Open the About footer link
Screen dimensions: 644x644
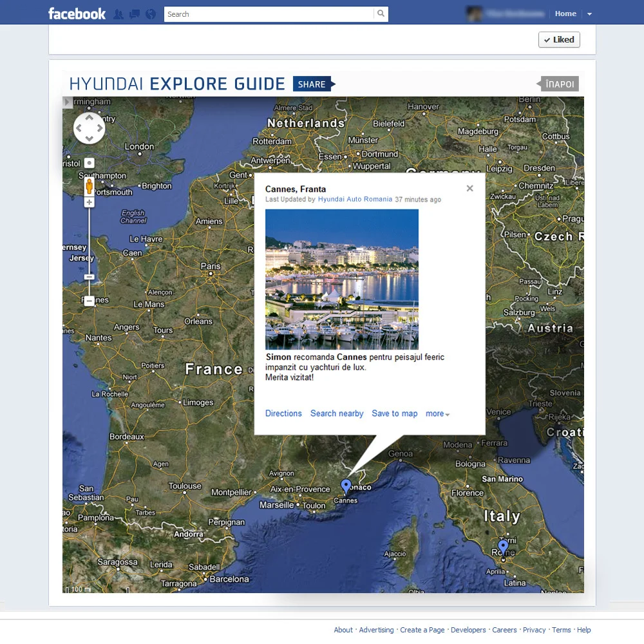(343, 630)
